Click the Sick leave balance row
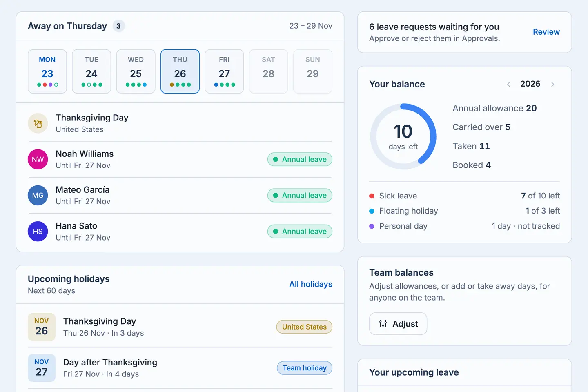 point(465,196)
